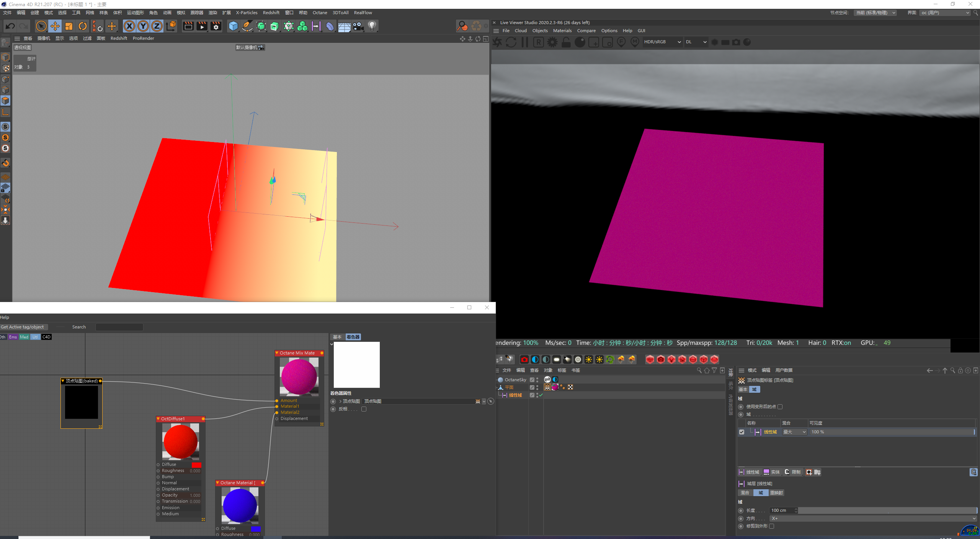Open the HDR/sRGB color space dropdown
This screenshot has height=539, width=980.
[x=662, y=42]
